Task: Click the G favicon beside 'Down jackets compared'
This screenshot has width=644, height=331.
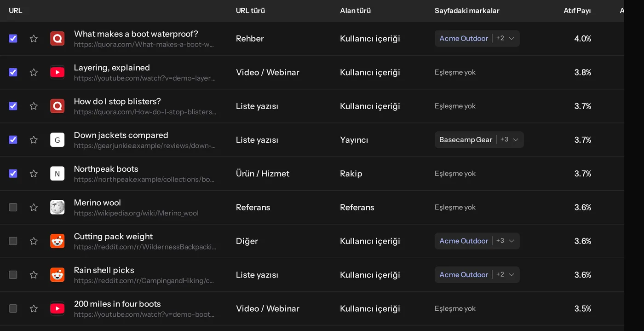Action: 57,140
